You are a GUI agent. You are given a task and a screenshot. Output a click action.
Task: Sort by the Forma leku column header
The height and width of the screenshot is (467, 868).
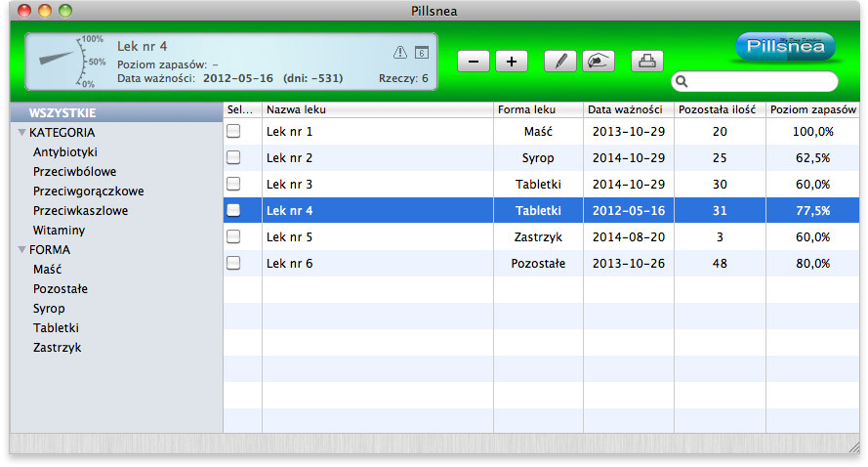point(538,109)
